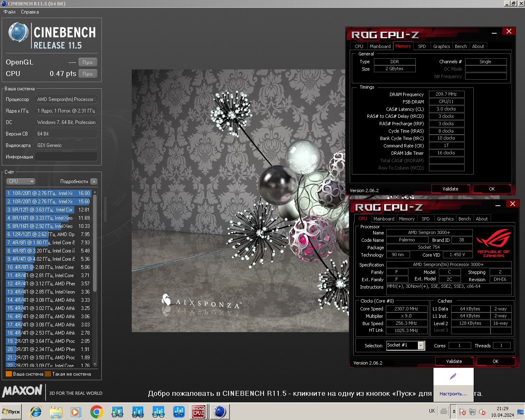Click ranking list scrollbar down arrow
The width and height of the screenshot is (525, 420).
click(95, 364)
